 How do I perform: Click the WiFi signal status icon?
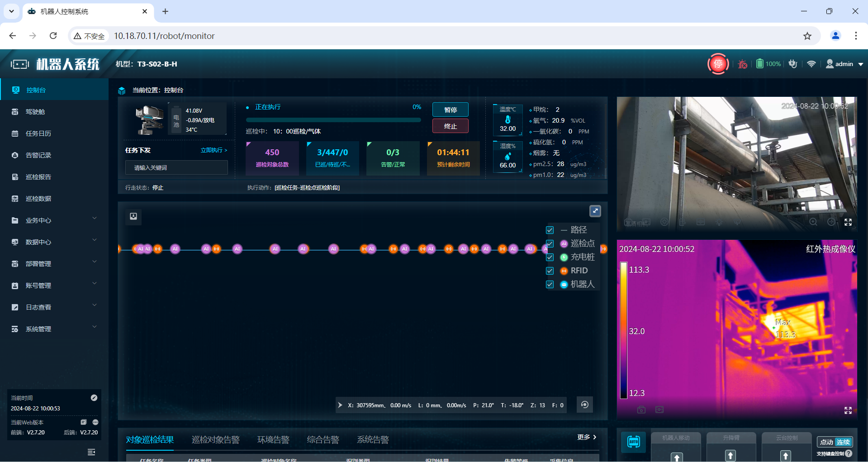(811, 64)
